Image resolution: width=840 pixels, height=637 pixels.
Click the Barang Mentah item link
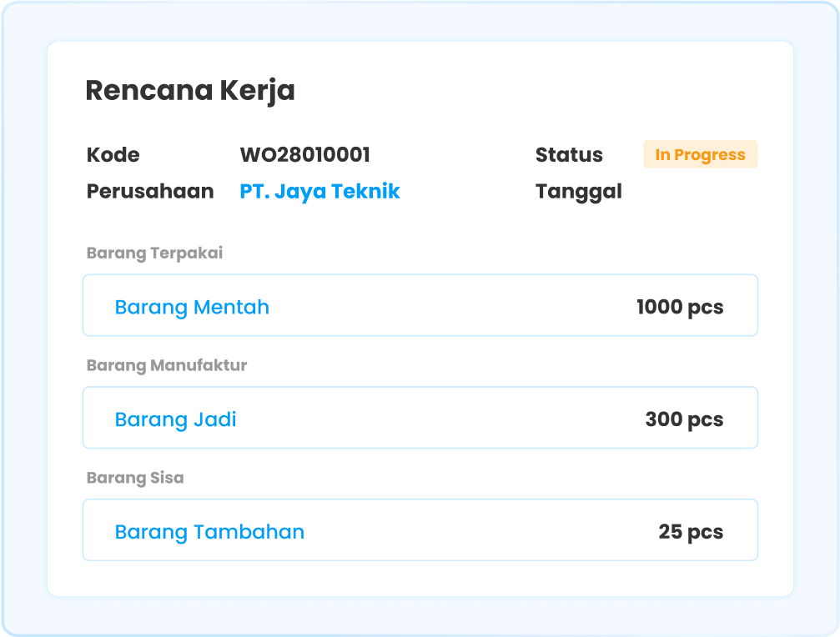click(x=192, y=307)
